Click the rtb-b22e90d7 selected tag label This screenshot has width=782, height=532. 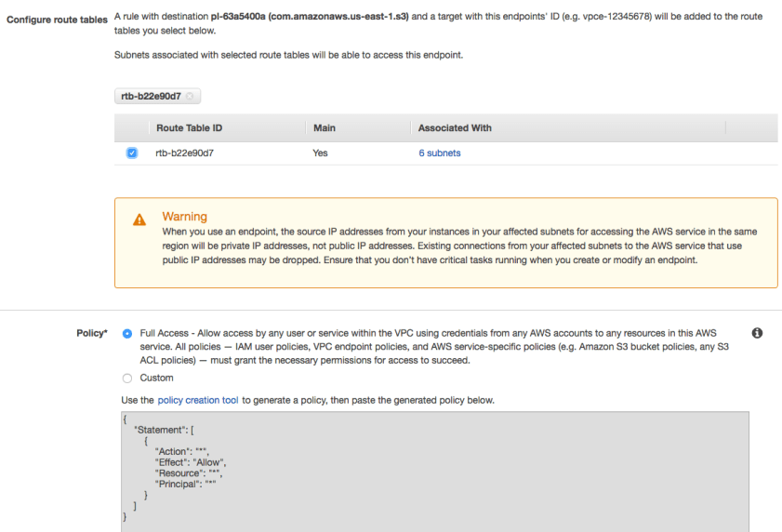tap(151, 96)
